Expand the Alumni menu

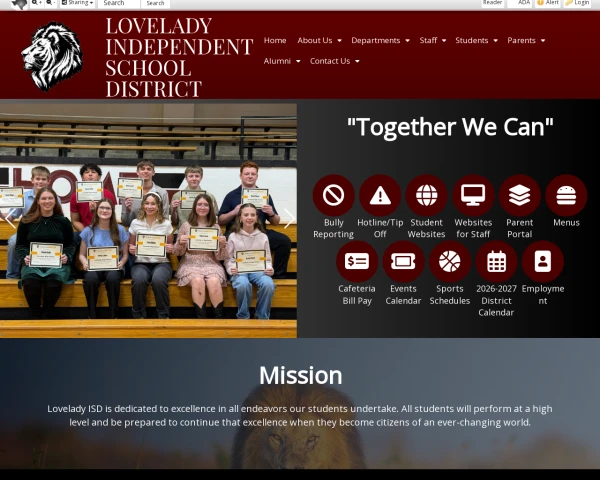(x=282, y=61)
